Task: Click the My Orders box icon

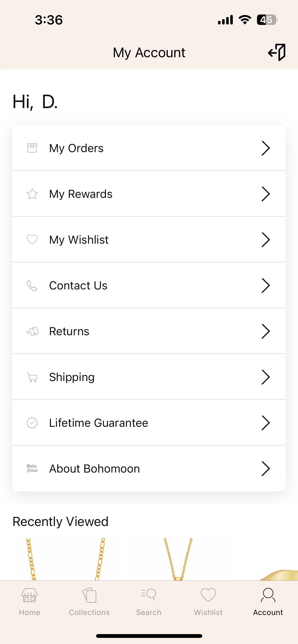Action: click(32, 148)
